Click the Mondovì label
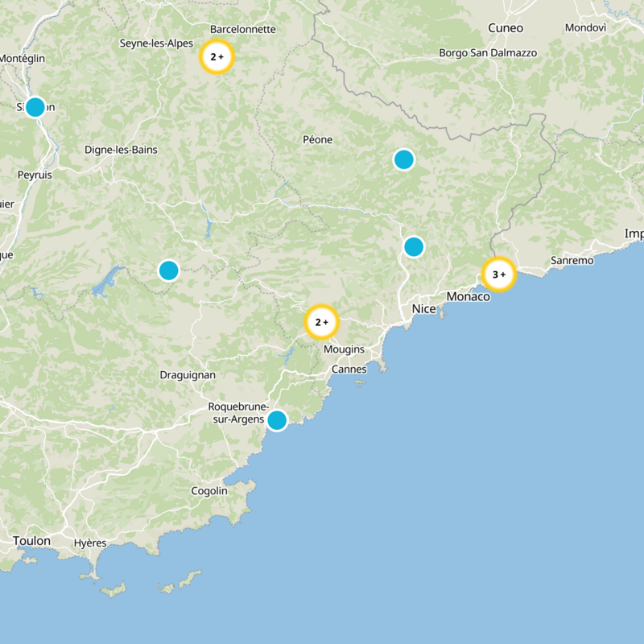Viewport: 644px width, 644px height. [x=586, y=27]
